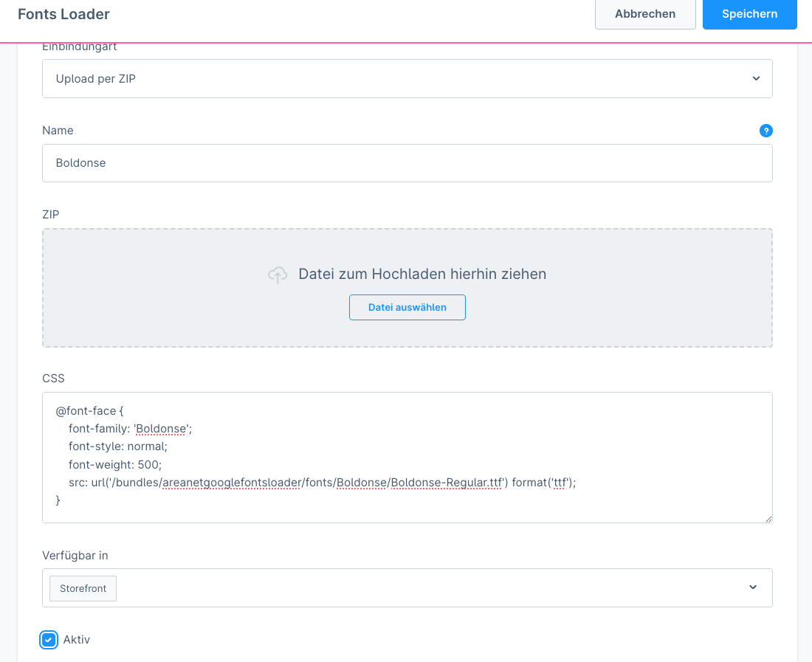Toggle the Aktiv checkbox
The image size is (812, 662).
point(49,640)
